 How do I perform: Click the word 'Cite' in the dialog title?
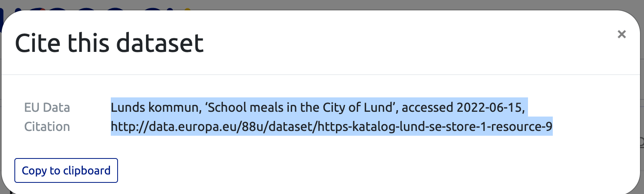coord(38,43)
